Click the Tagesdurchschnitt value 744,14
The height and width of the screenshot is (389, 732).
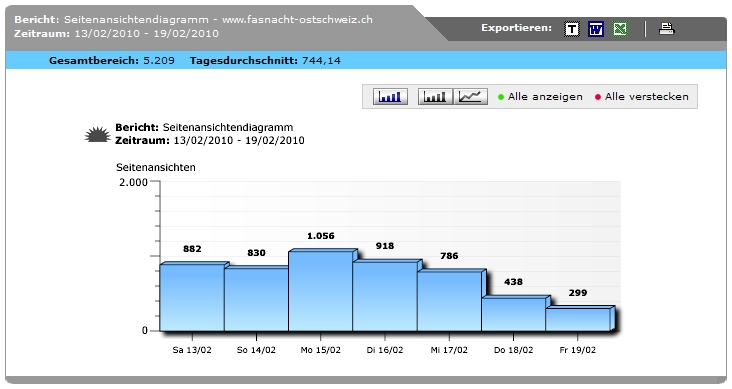pyautogui.click(x=321, y=60)
